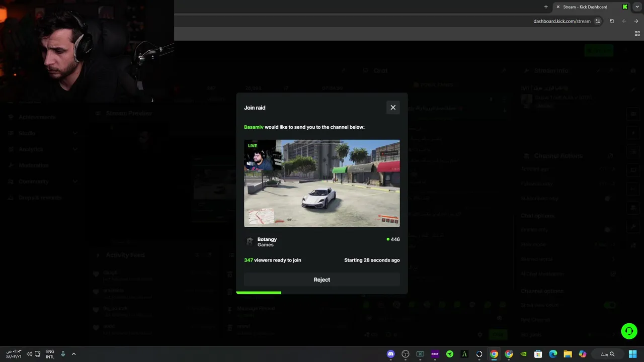This screenshot has height=362, width=644.
Task: Open Achievements in the dashboard sidebar
Action: (x=37, y=117)
